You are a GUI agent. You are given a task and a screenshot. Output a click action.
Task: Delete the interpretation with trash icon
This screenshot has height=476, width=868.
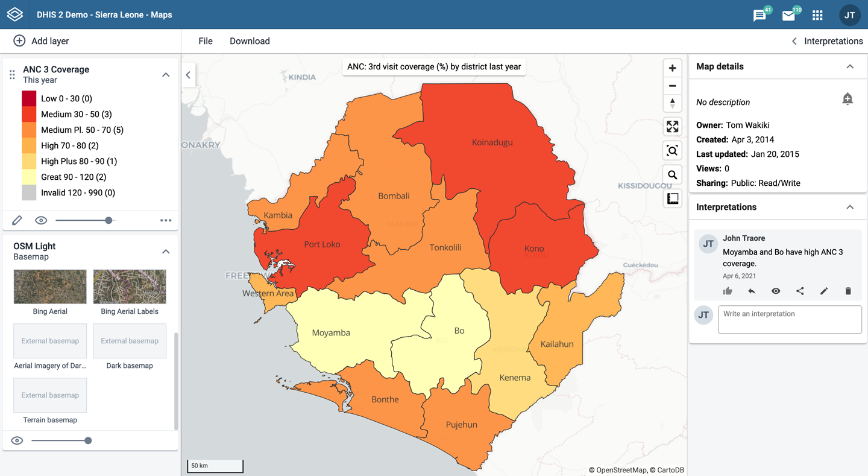coord(848,291)
